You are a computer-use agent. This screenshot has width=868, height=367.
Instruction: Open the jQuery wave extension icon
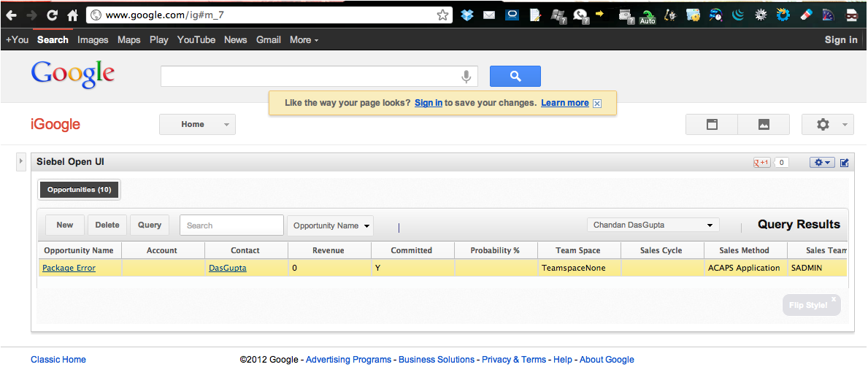click(x=738, y=15)
